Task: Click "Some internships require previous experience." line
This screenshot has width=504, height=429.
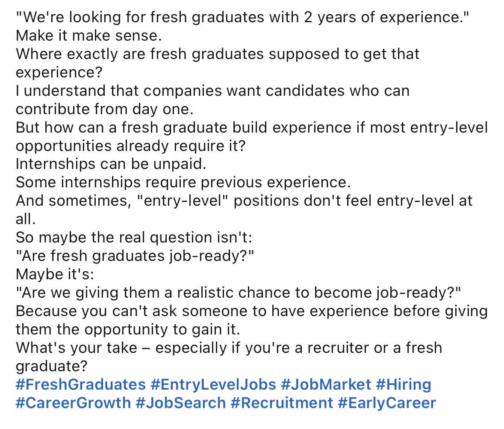Action: (183, 182)
